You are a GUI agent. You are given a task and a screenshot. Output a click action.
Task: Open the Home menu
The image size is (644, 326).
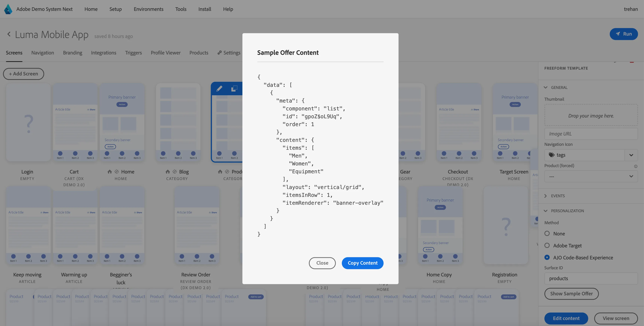[x=91, y=9]
